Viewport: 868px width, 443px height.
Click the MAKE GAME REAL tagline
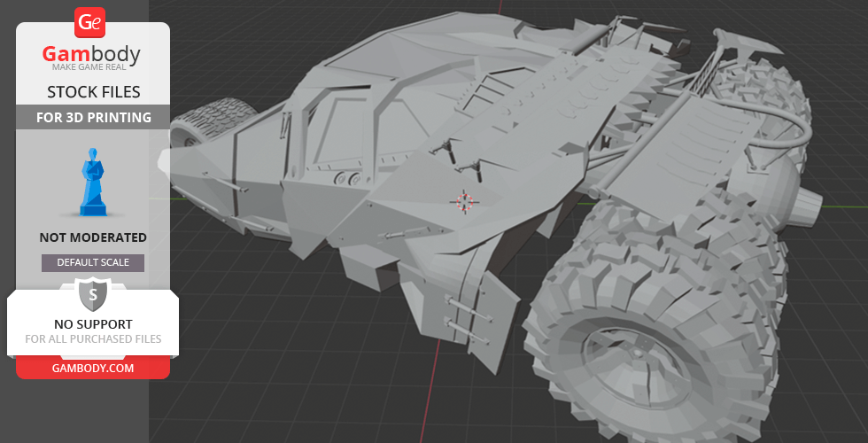[89, 67]
